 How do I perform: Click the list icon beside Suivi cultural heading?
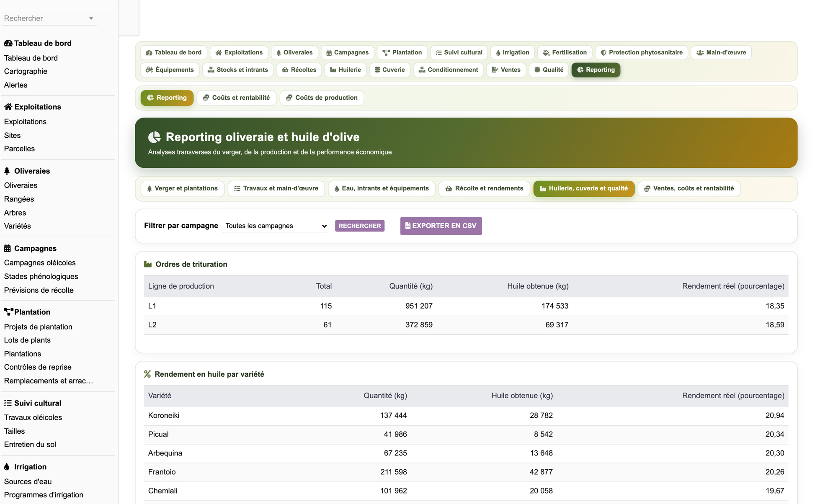(8, 403)
